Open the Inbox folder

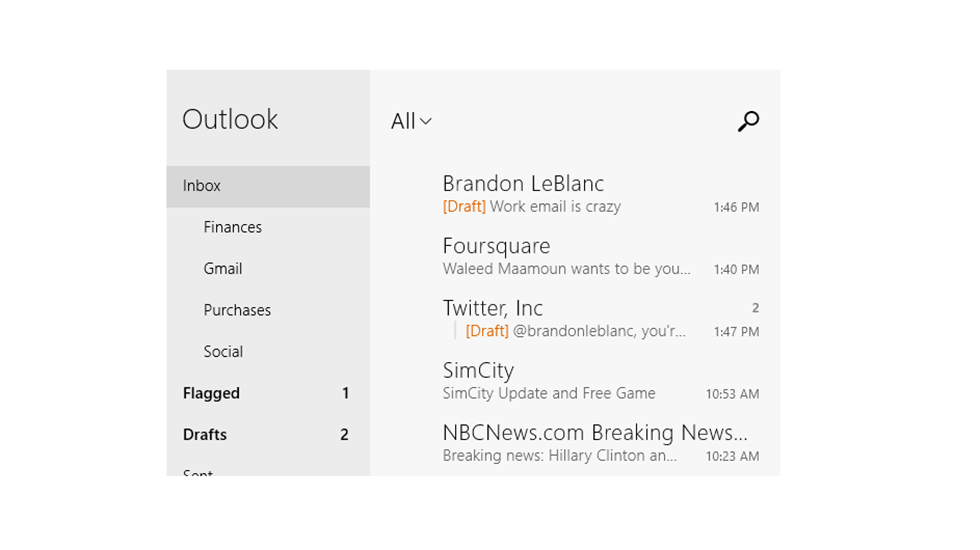202,186
